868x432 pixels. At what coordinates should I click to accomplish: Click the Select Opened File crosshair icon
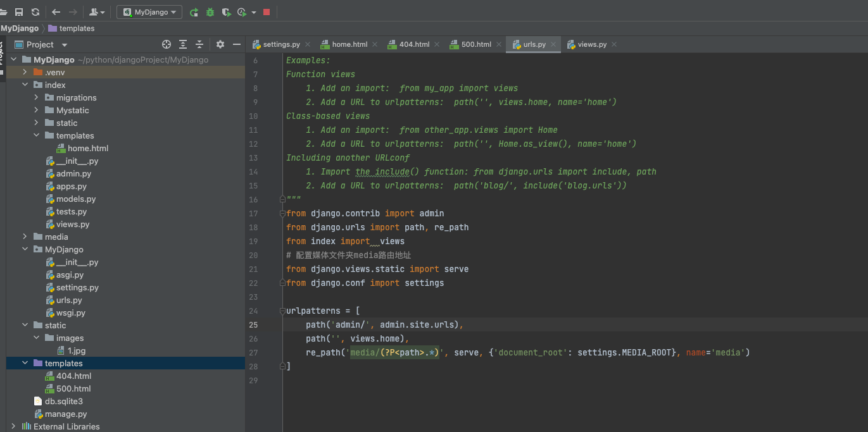[167, 44]
